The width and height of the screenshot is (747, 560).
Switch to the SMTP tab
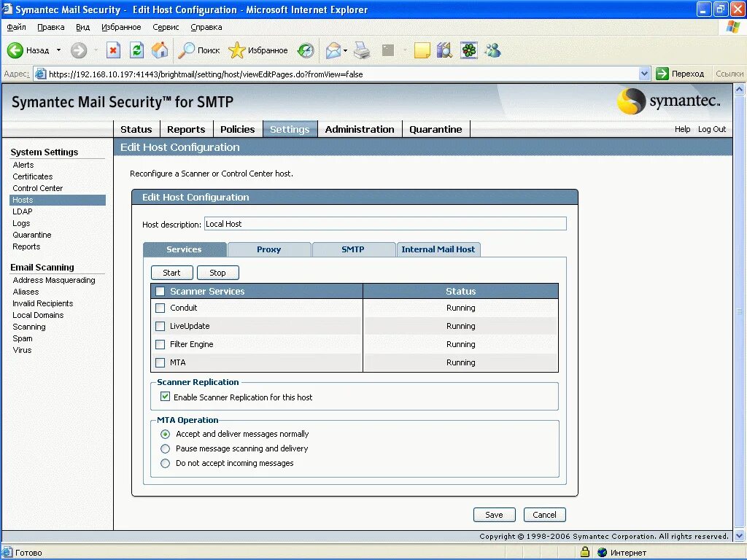[354, 249]
